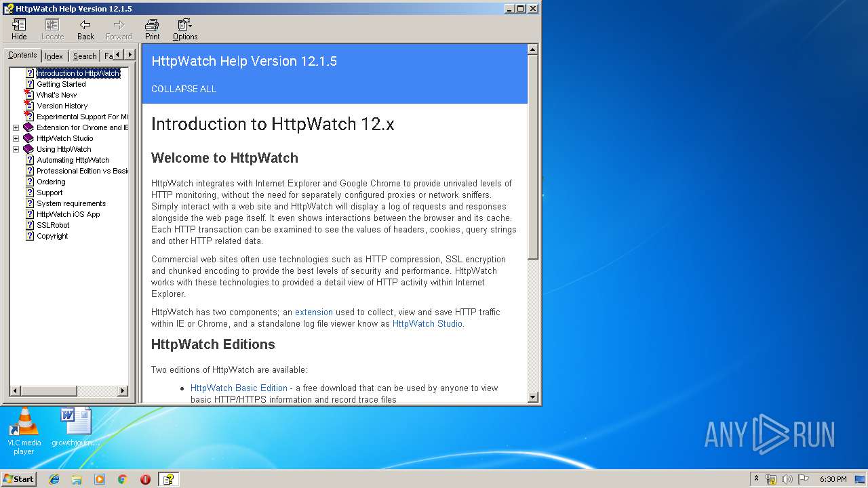The image size is (868, 488).
Task: Open the SSLRobot topic
Action: point(53,225)
